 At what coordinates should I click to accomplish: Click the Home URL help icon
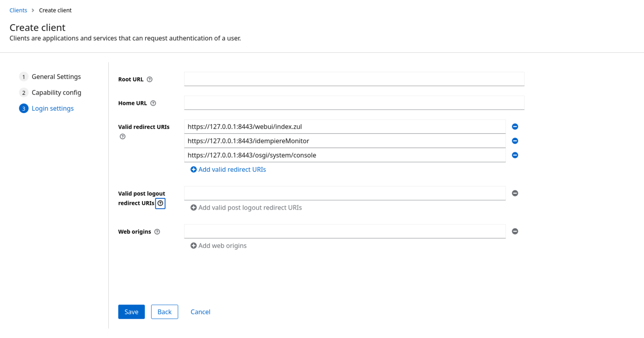[153, 103]
